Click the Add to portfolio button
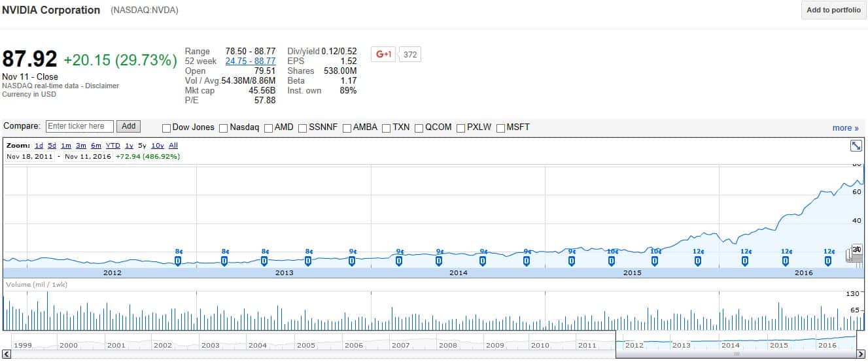The height and width of the screenshot is (362, 868). [x=833, y=10]
